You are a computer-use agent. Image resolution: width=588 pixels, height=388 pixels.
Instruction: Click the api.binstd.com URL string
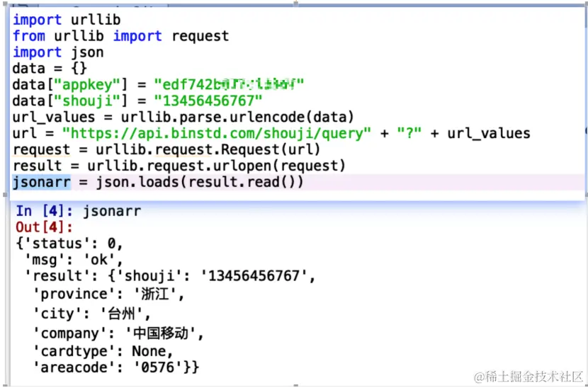217,133
